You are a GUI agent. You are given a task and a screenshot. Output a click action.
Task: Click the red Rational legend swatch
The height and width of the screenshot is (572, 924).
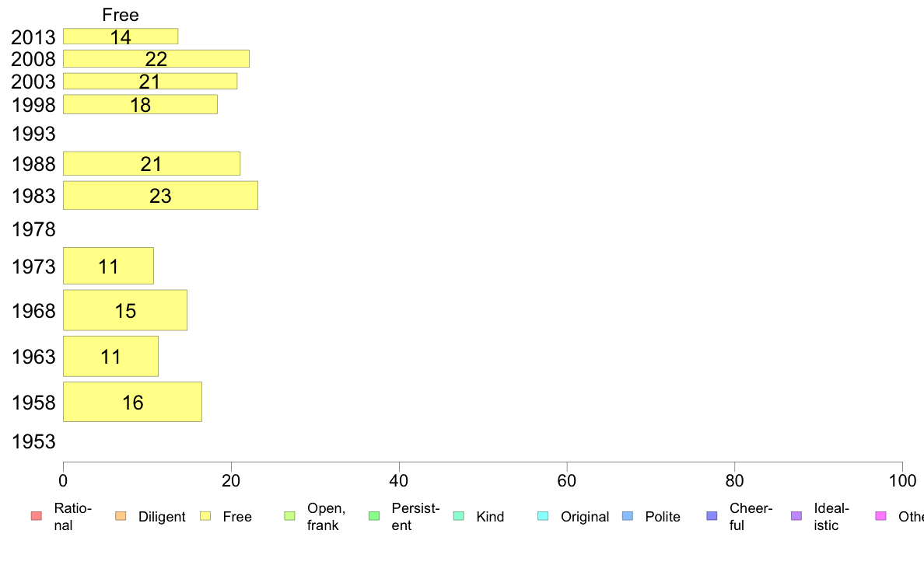37,516
